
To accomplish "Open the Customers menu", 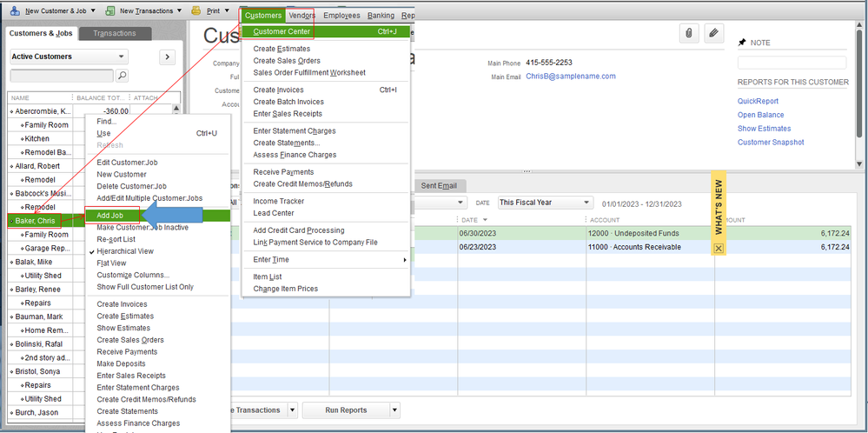I will [x=263, y=16].
